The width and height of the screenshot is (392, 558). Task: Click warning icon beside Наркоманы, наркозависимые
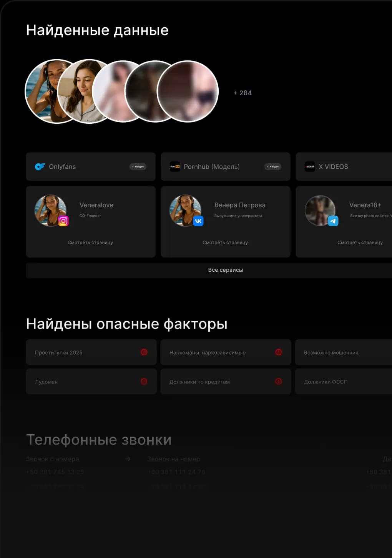pos(279,352)
